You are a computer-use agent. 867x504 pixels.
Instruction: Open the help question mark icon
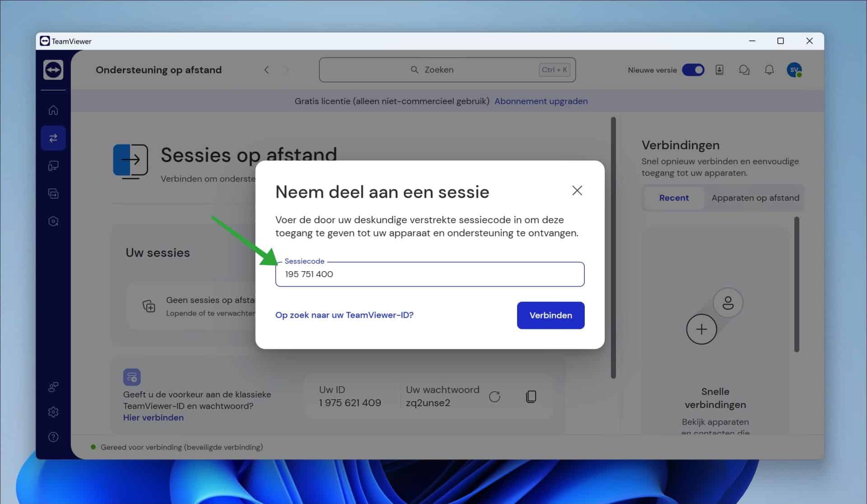pos(53,437)
